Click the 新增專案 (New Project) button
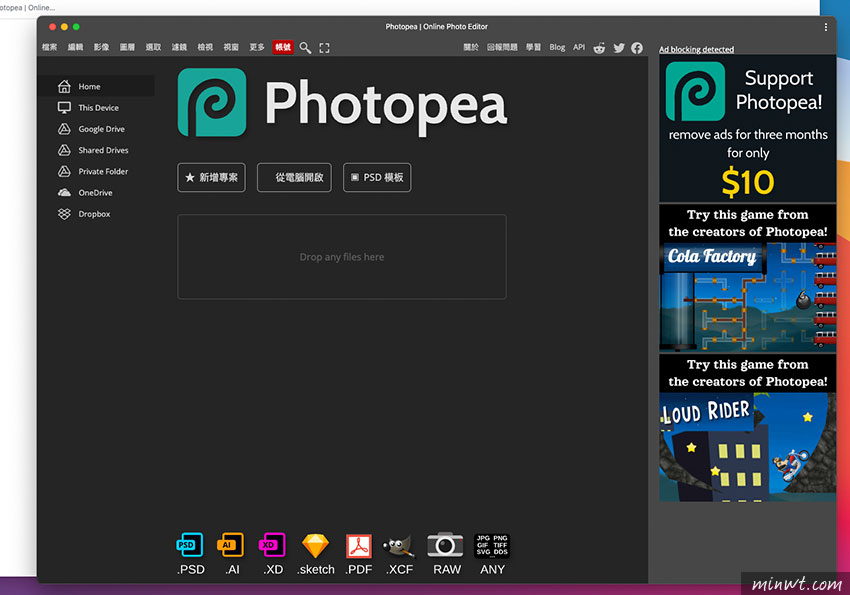 click(x=211, y=177)
